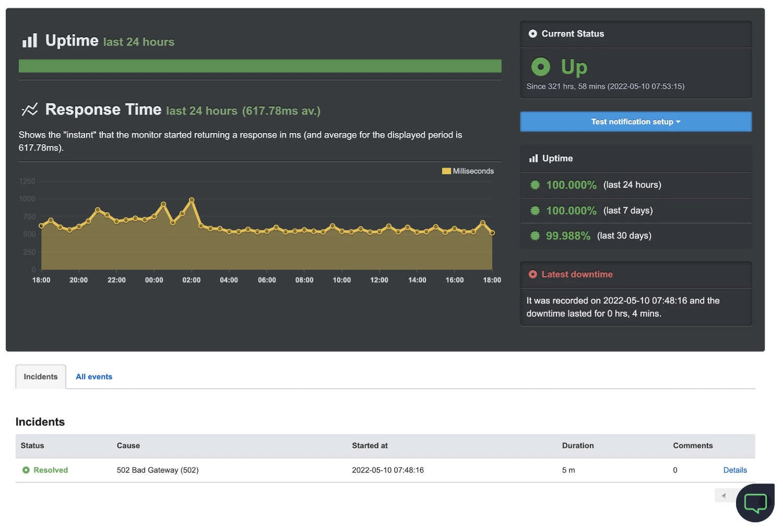Click the red Latest downtime indicator icon
The width and height of the screenshot is (783, 532).
(532, 274)
